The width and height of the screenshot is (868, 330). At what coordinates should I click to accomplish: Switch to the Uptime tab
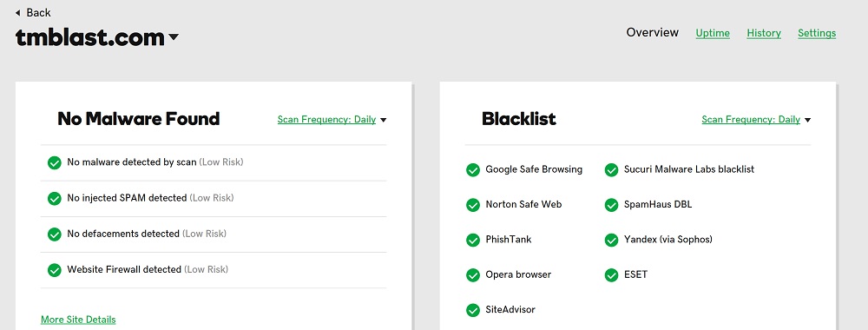coord(713,33)
